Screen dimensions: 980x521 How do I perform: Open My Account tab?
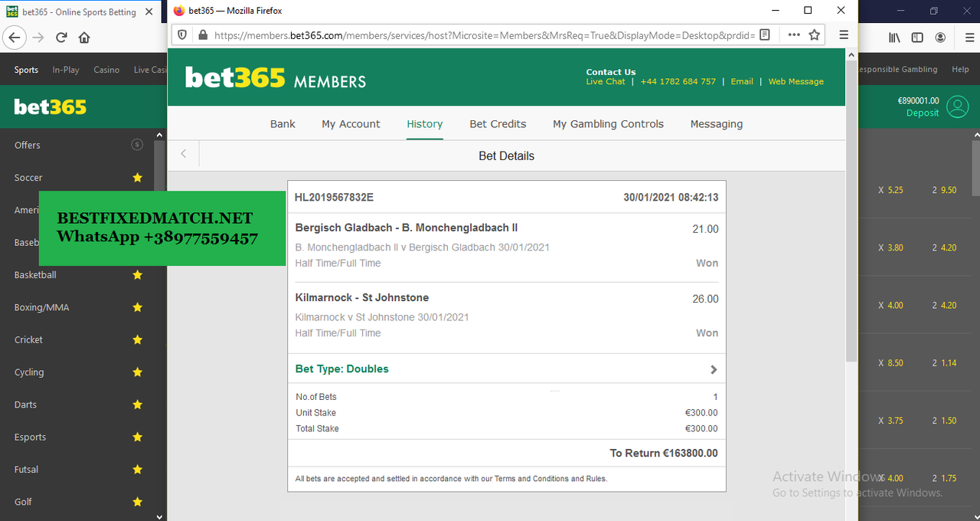click(x=351, y=124)
